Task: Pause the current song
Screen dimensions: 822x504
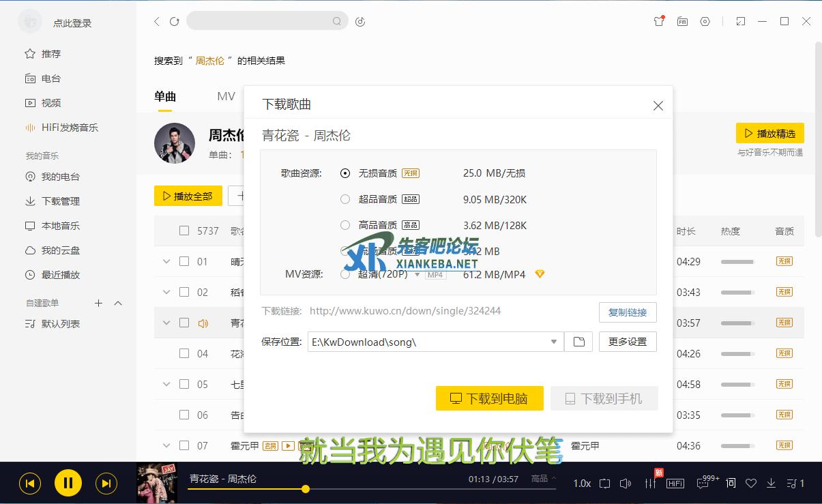Action: click(68, 484)
